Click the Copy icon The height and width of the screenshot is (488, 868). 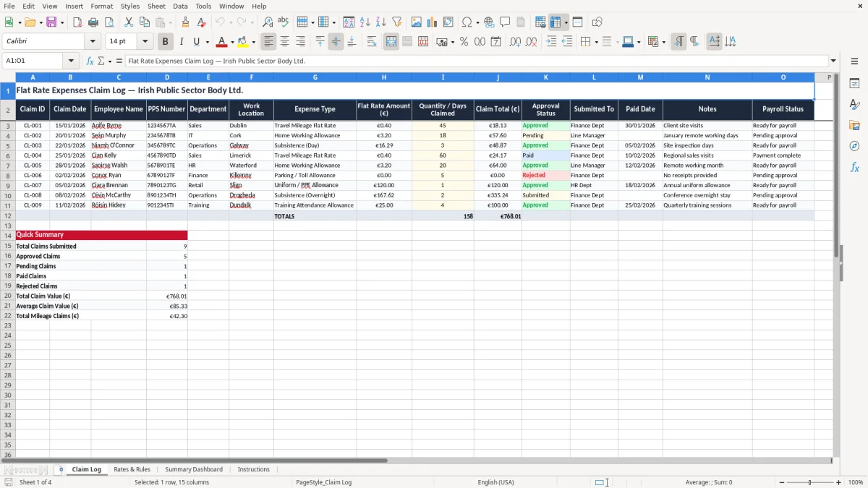(x=145, y=22)
